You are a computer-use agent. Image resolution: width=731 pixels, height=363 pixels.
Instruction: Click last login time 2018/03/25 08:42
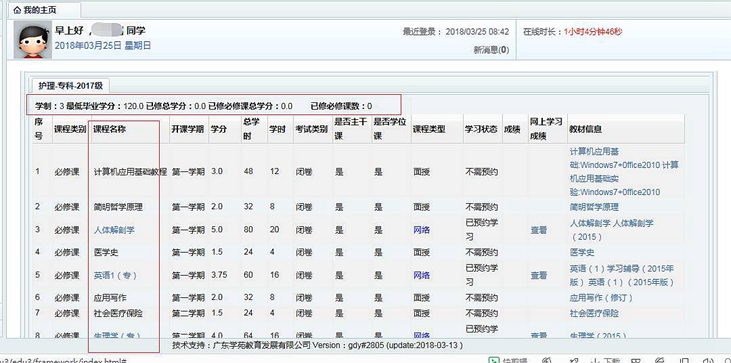click(477, 32)
